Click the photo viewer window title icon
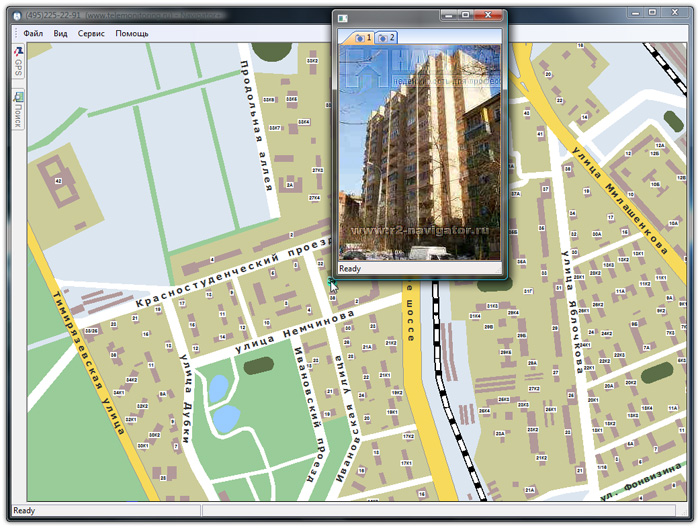700x528 pixels. coord(342,17)
